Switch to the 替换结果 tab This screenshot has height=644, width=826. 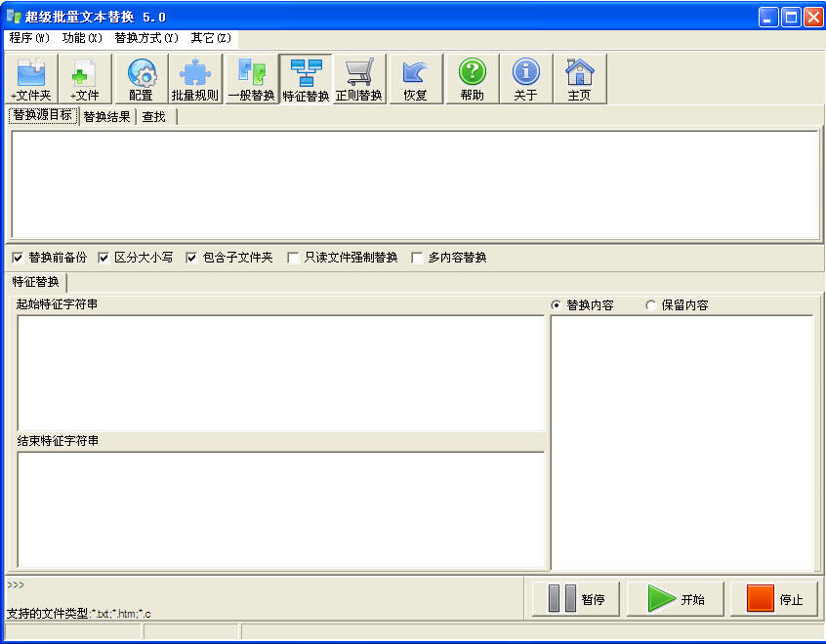[107, 116]
